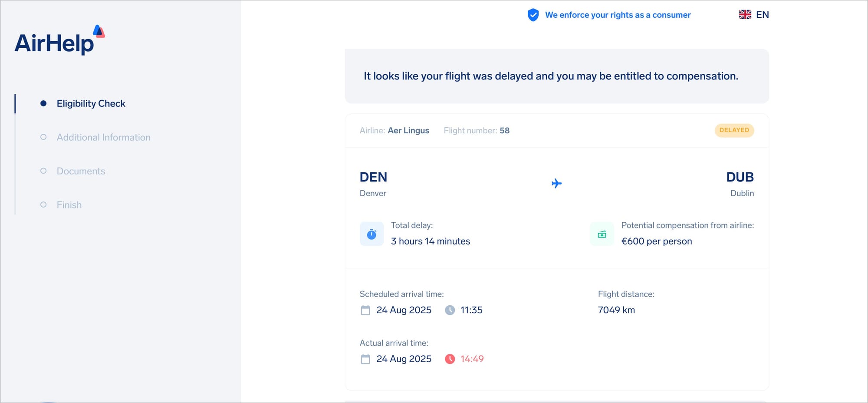Click the DELAYED status badge
This screenshot has height=403, width=868.
click(734, 130)
